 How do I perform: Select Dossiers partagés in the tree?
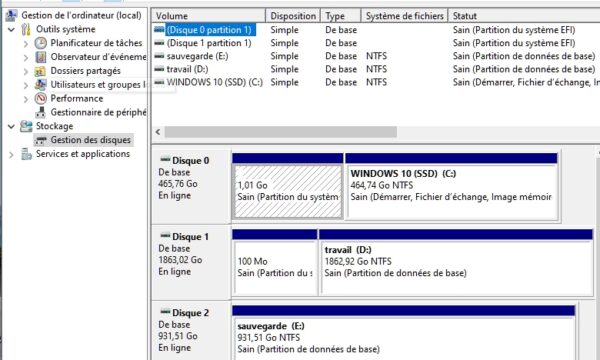click(x=85, y=71)
